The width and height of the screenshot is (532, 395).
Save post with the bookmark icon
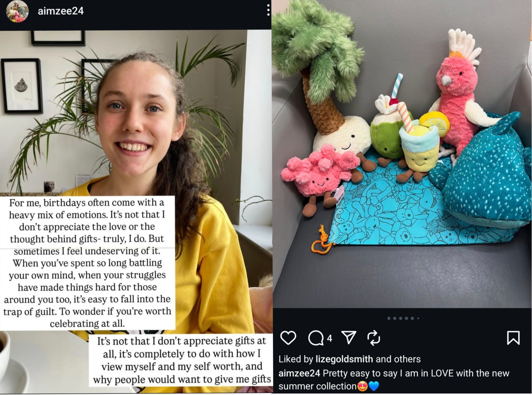point(513,338)
